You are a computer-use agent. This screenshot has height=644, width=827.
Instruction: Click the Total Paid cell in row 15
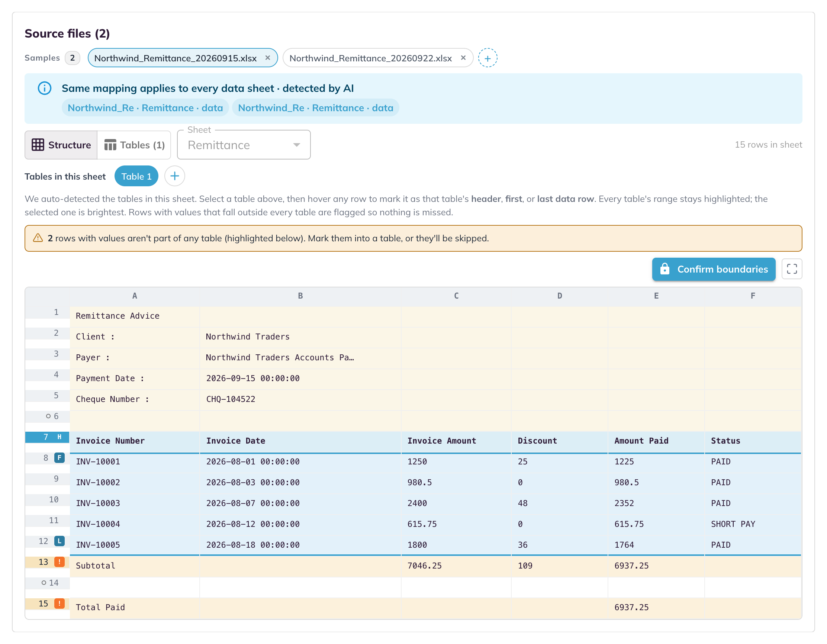[x=135, y=608]
